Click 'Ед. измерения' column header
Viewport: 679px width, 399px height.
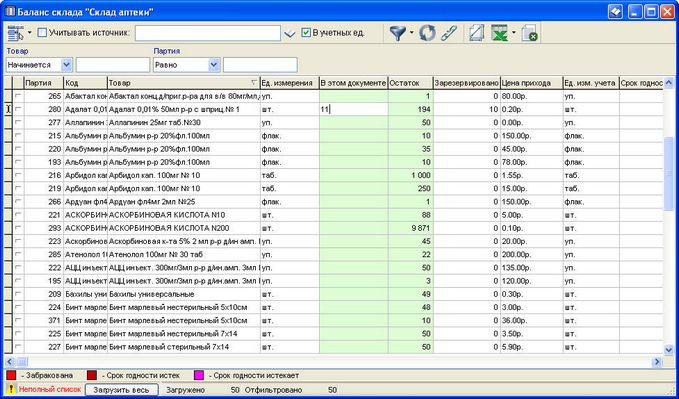coord(289,83)
